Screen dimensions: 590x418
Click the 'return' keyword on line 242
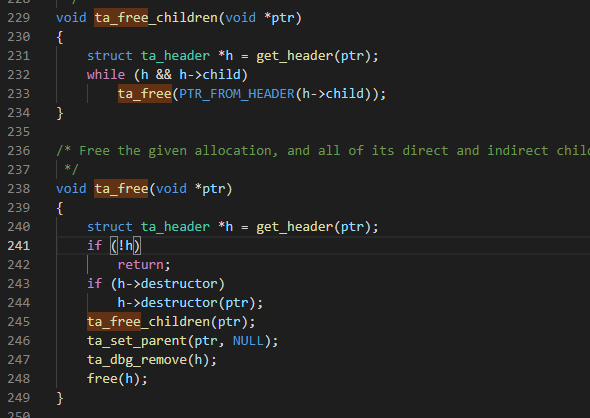(140, 264)
